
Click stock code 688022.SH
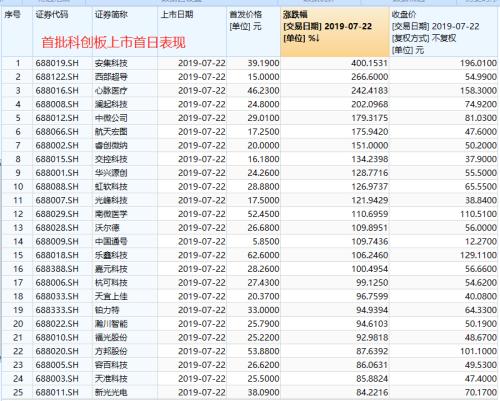pos(57,324)
